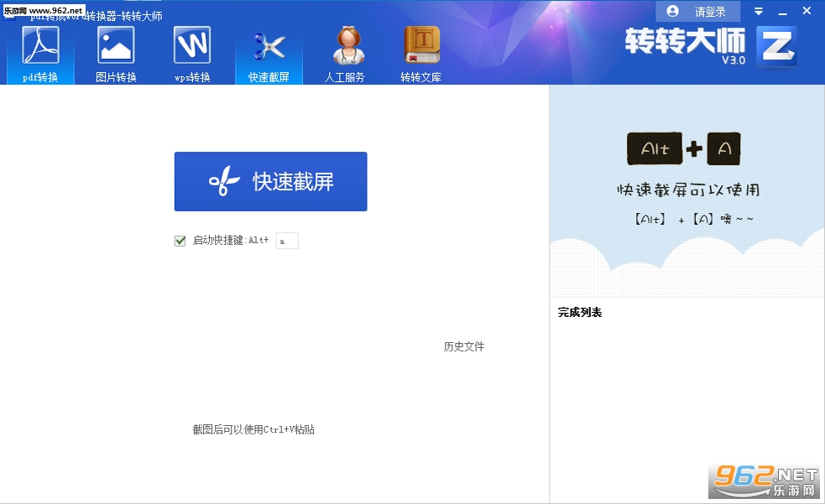Click the 请登录 login button
Screen dimensions: 825x504
(x=698, y=12)
